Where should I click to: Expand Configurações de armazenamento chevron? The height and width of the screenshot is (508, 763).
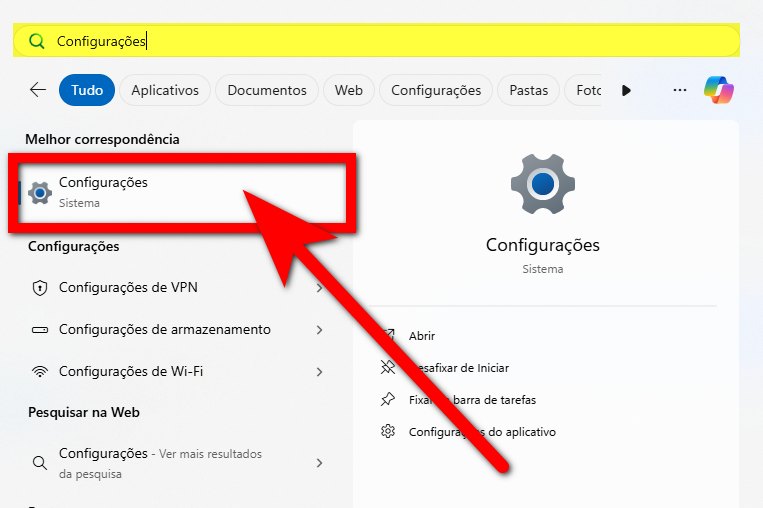coord(319,330)
